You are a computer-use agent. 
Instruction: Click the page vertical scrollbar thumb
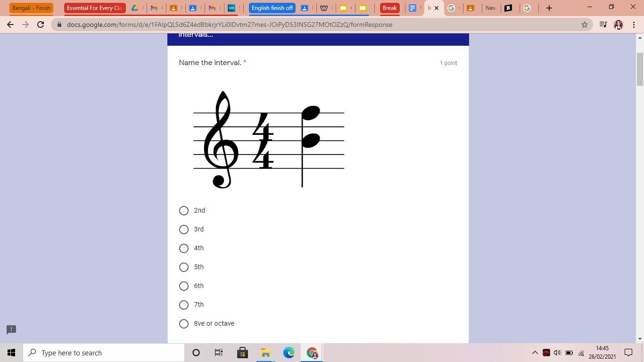tap(640, 69)
